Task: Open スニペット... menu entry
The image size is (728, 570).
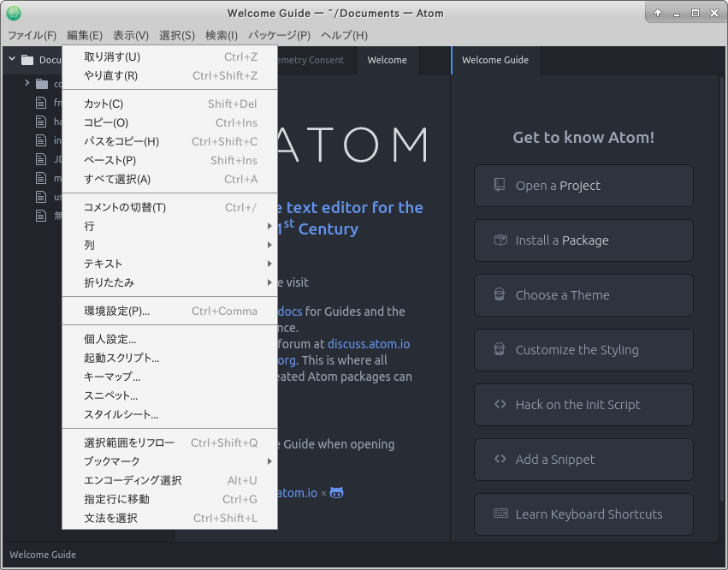Action: (x=169, y=395)
